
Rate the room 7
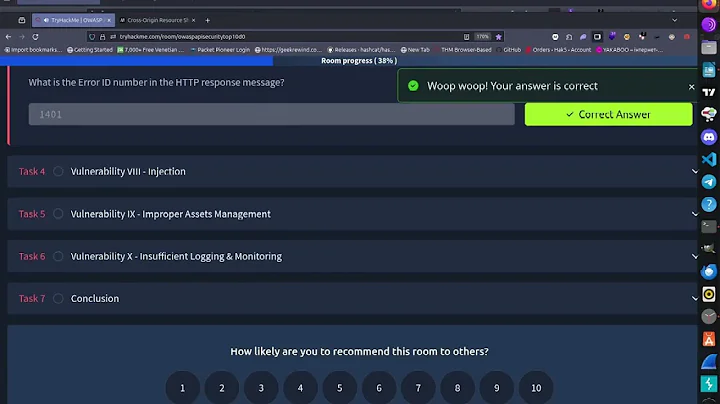[418, 388]
